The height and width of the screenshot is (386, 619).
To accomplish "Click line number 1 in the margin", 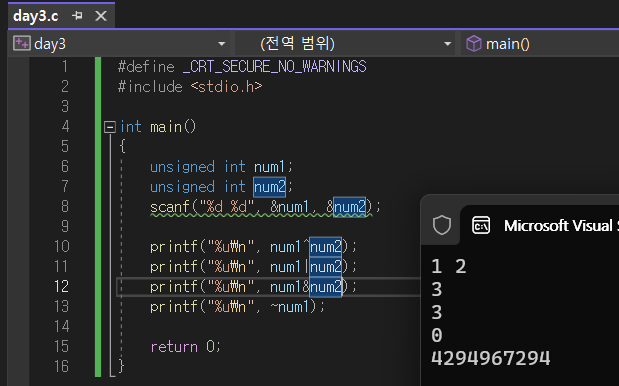I will click(65, 66).
